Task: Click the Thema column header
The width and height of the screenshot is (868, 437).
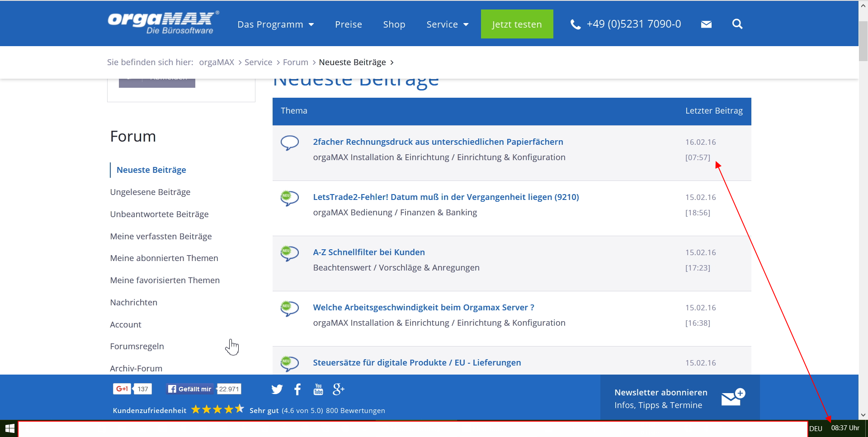Action: point(294,111)
